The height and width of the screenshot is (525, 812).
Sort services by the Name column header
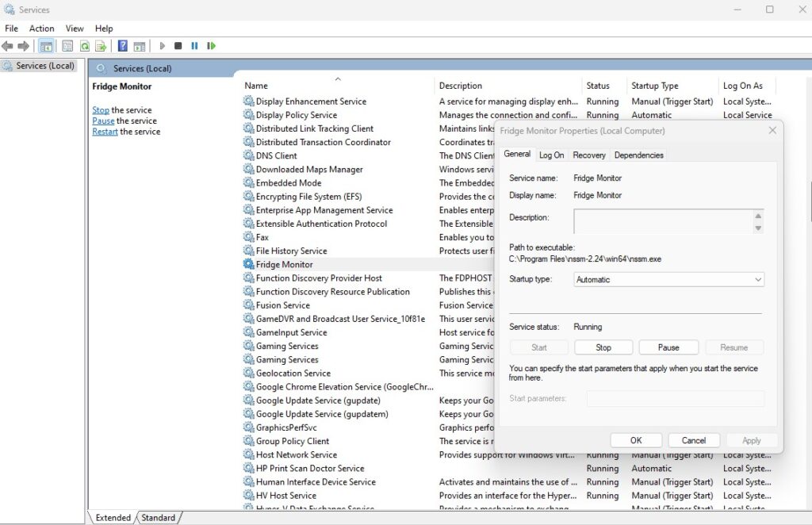pos(256,86)
